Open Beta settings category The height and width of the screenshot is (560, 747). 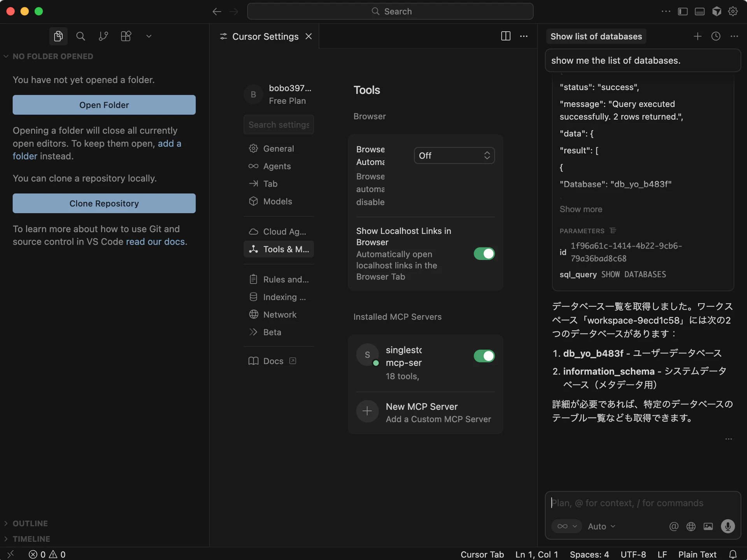tap(279, 332)
